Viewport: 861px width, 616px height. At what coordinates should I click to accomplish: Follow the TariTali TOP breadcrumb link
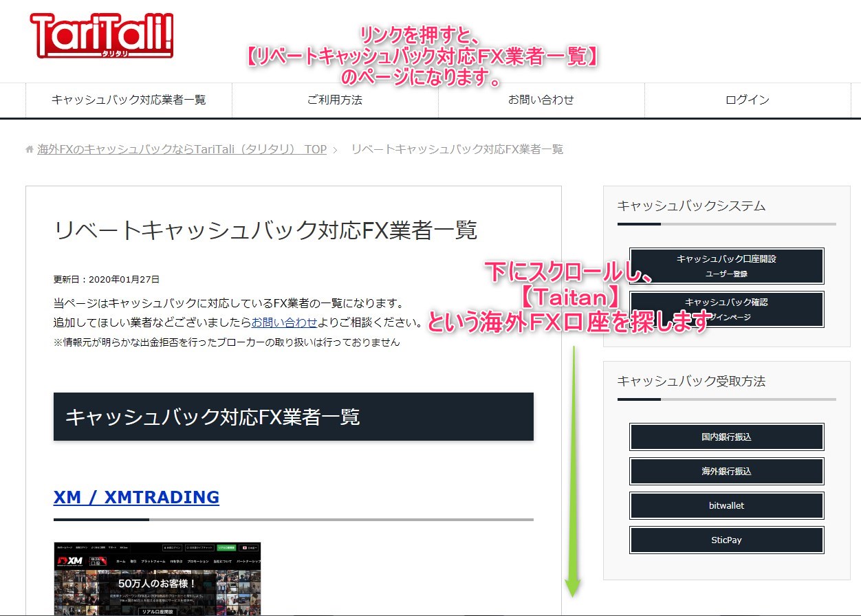182,149
